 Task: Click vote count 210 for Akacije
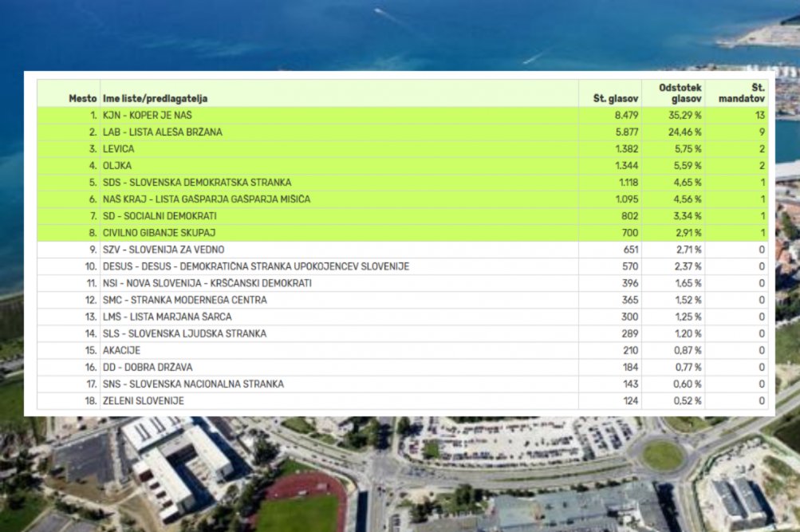click(631, 351)
